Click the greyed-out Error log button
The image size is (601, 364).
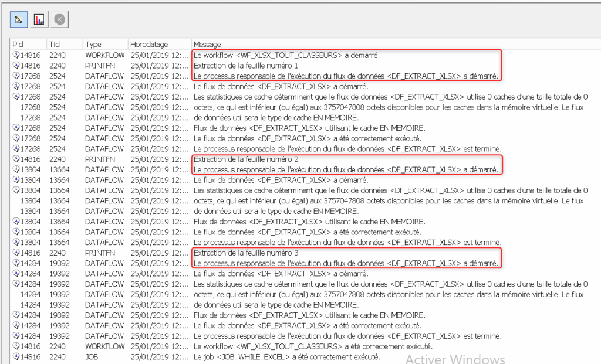[59, 19]
